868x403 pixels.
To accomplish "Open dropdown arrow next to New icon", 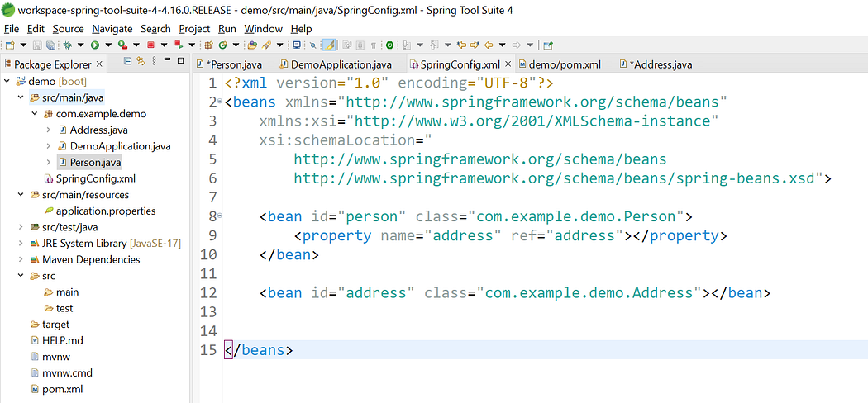I will [23, 45].
